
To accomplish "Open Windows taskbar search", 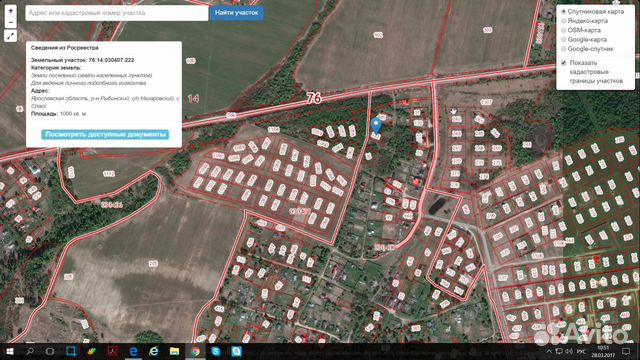I will [x=30, y=351].
